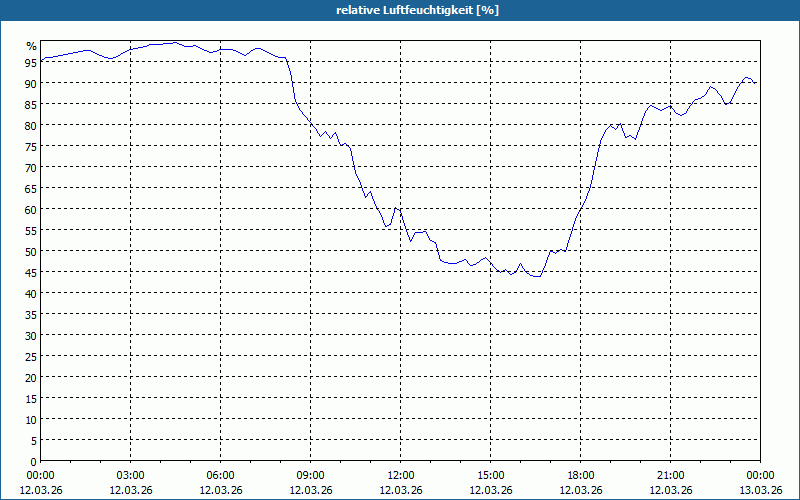Select the y-axis label '75'
Viewport: 800px width, 500px height.
(x=31, y=146)
